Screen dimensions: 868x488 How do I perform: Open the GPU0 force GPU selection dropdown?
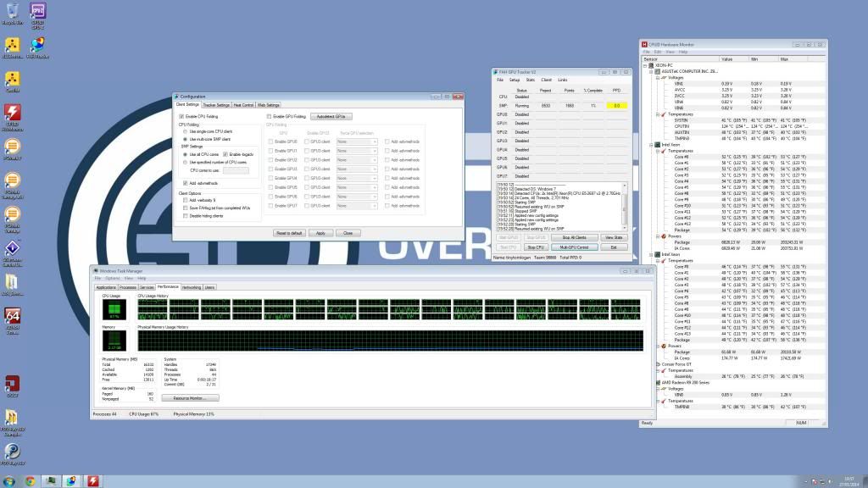click(x=357, y=141)
